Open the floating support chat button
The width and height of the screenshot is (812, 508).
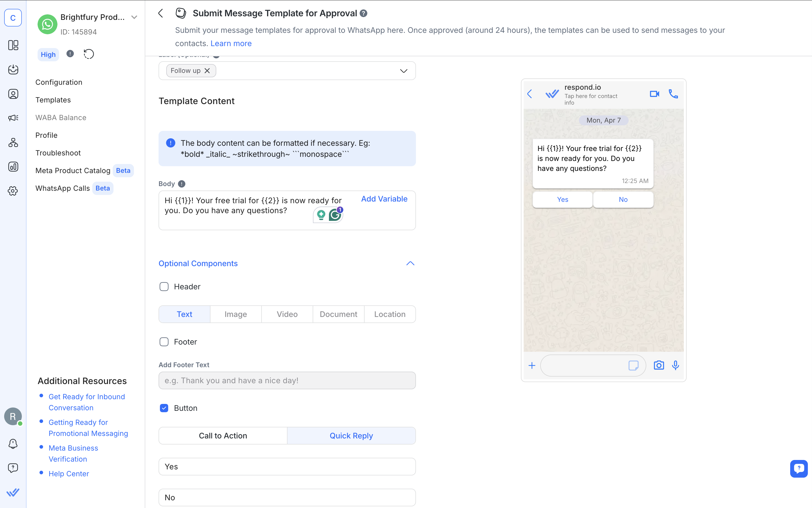tap(799, 468)
